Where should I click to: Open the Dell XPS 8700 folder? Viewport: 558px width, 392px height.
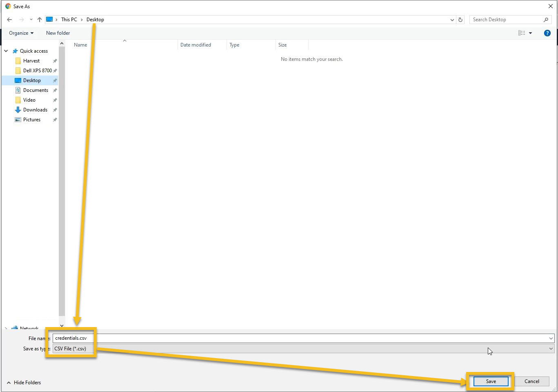(x=38, y=71)
